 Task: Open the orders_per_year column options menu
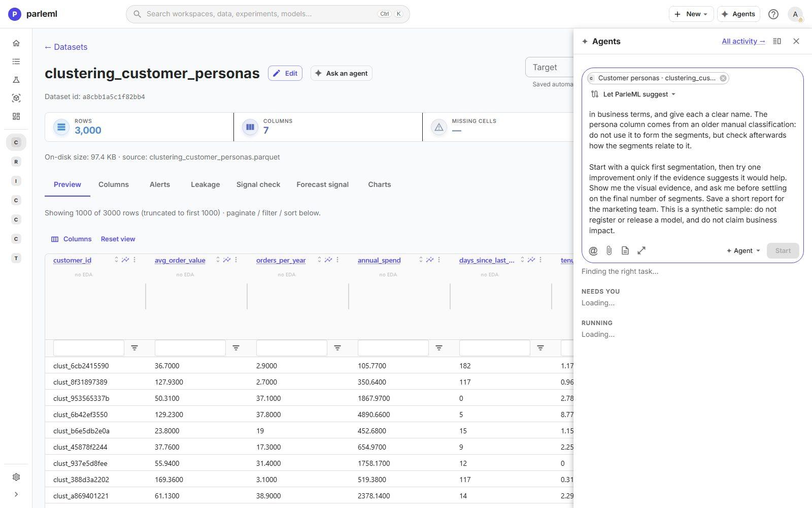pyautogui.click(x=337, y=260)
